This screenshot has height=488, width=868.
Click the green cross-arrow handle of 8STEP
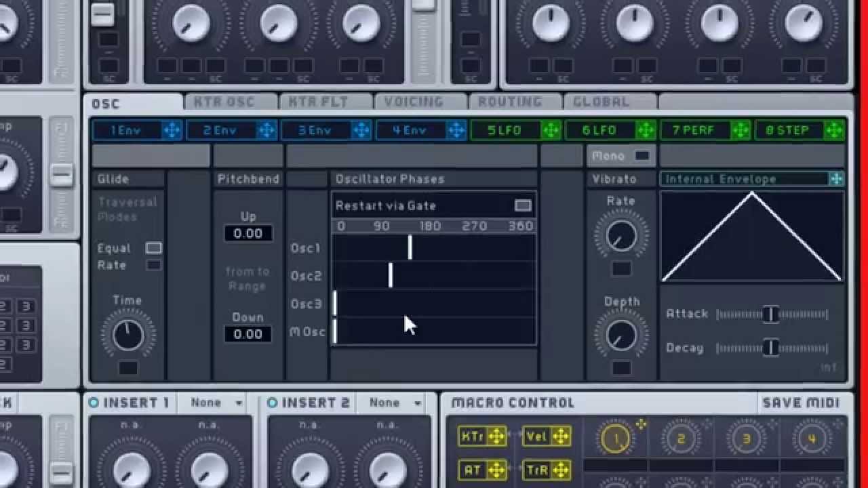835,130
